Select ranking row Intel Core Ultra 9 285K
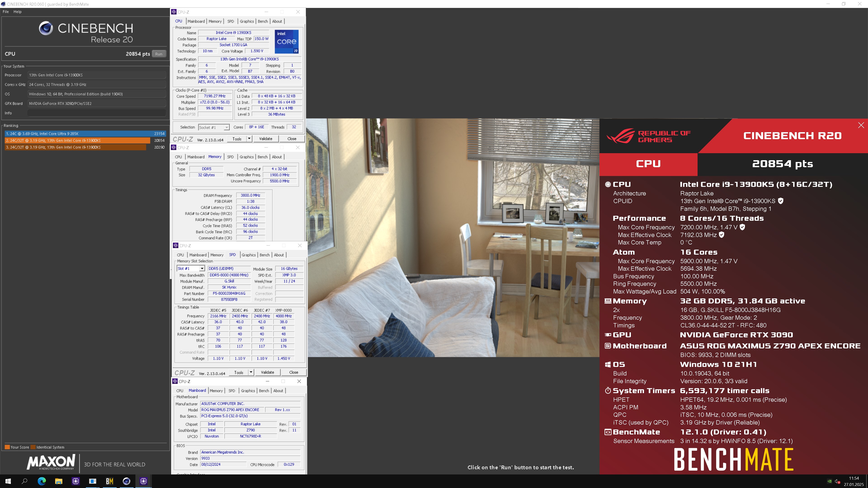Image resolution: width=868 pixels, height=488 pixels. tap(85, 134)
